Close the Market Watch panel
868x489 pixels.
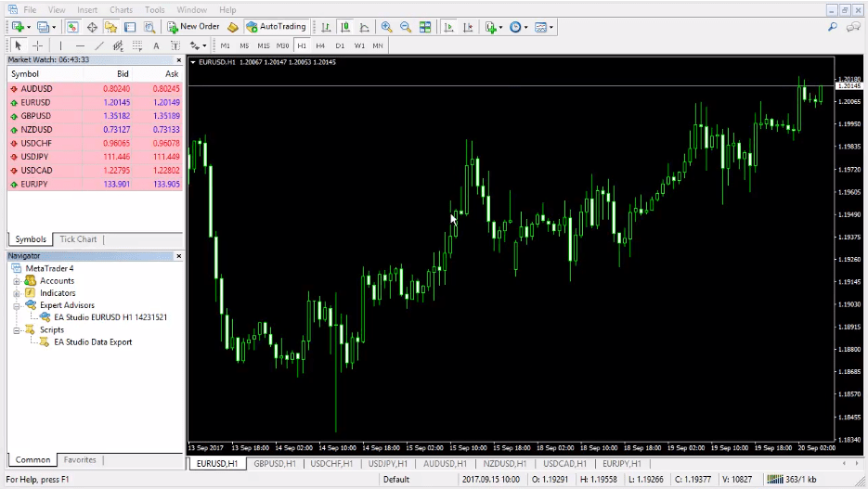tap(179, 59)
